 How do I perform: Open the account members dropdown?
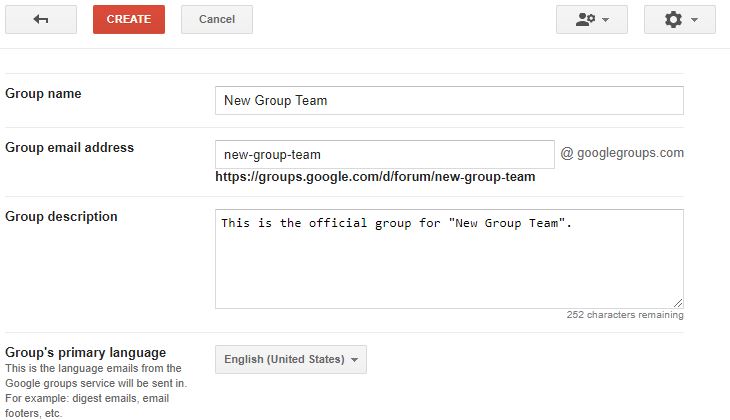(x=592, y=20)
